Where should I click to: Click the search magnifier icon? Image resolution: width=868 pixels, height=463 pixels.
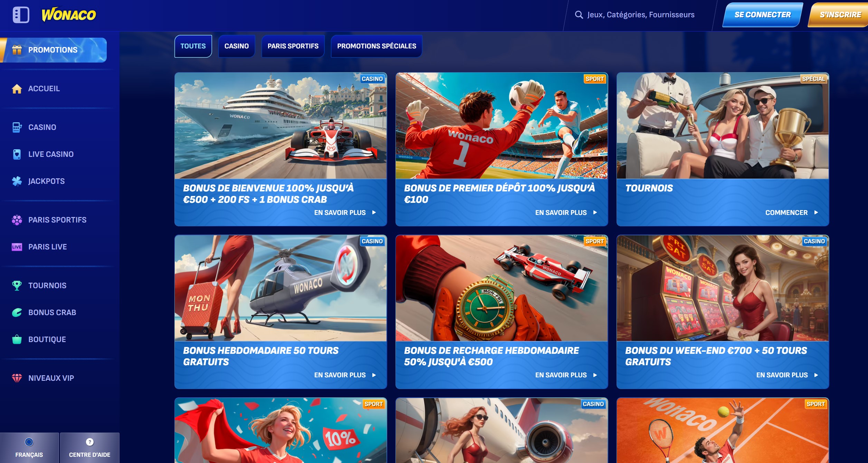point(579,15)
